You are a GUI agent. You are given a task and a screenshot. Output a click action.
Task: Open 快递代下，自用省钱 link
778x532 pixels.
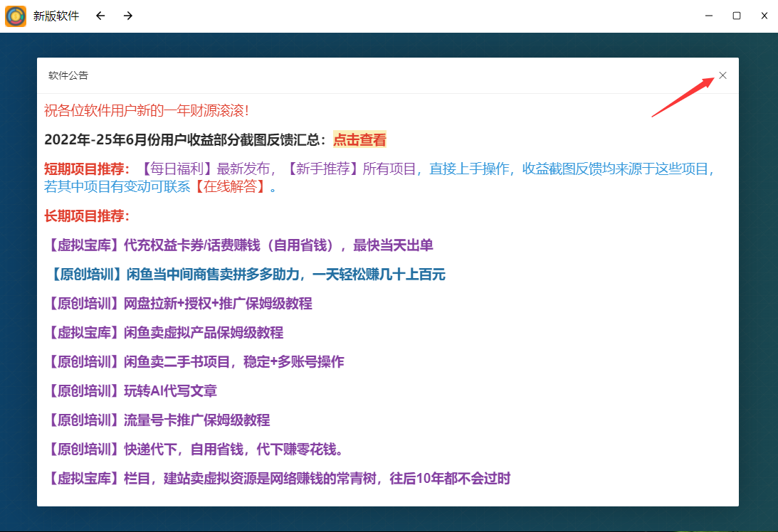194,449
